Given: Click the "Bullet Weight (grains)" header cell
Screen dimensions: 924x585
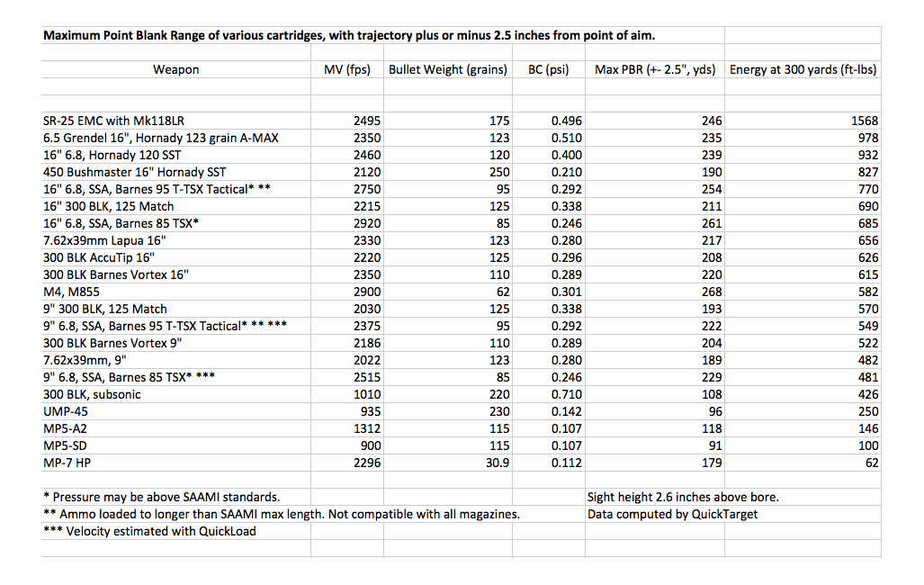Looking at the screenshot, I should (x=447, y=69).
